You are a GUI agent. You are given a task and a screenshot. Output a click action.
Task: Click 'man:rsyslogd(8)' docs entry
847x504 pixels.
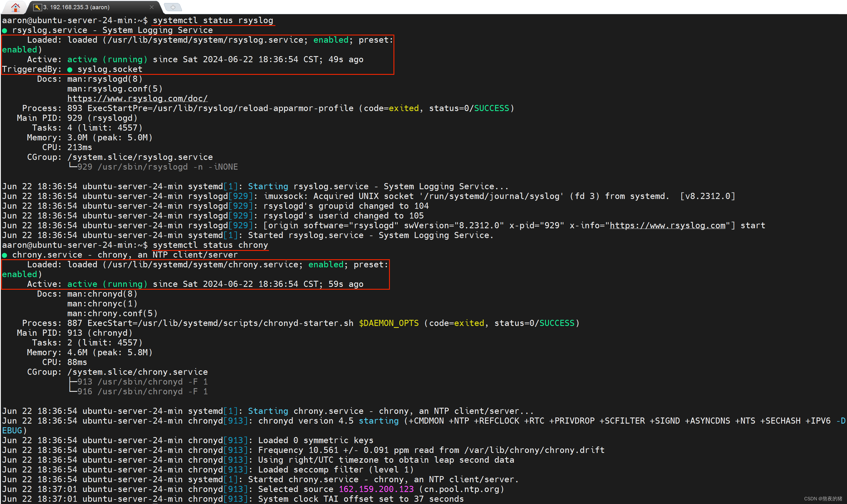(105, 79)
